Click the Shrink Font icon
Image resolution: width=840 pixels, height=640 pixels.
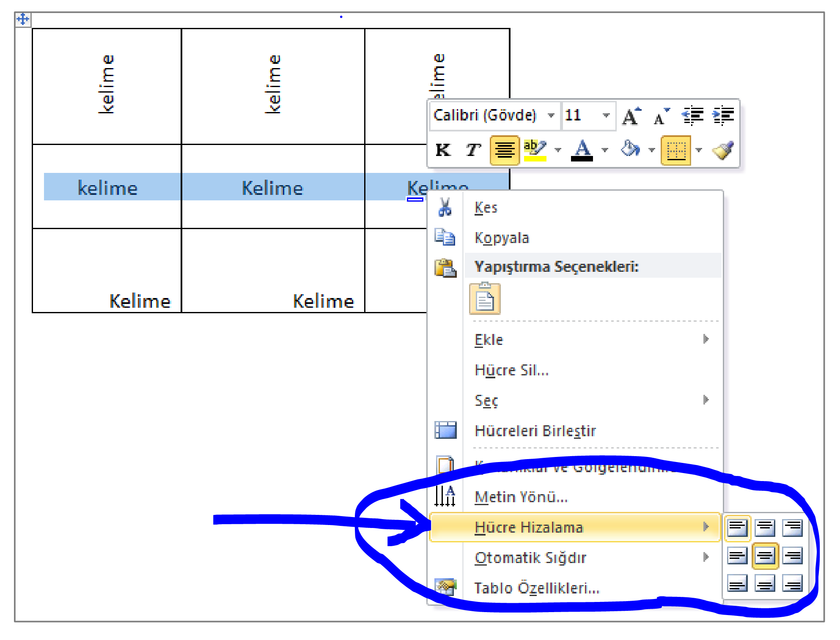coord(661,116)
